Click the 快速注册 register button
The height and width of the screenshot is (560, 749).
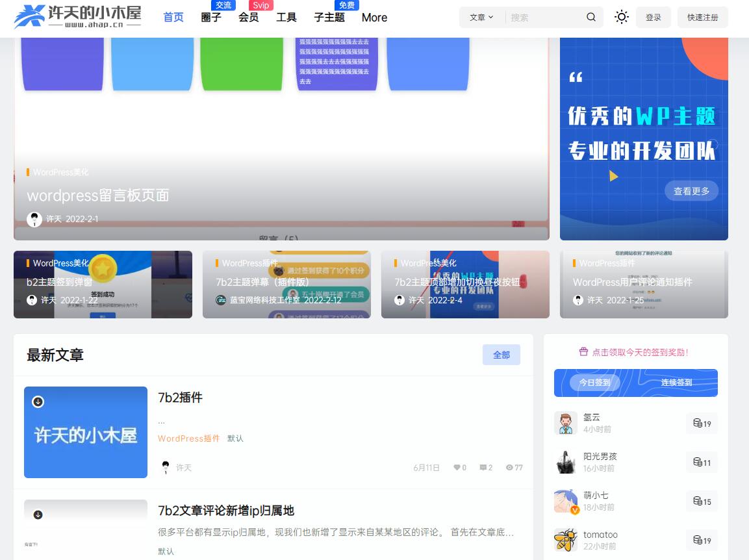[703, 17]
